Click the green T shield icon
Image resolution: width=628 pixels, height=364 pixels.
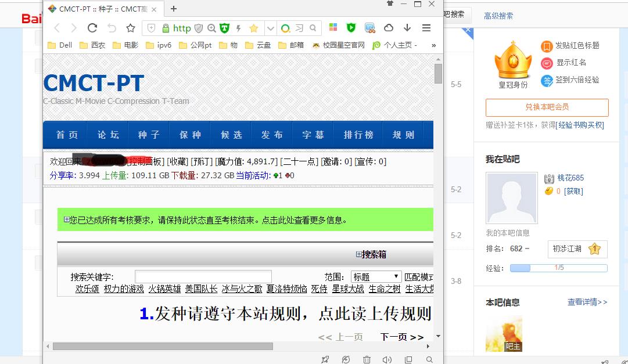(225, 28)
